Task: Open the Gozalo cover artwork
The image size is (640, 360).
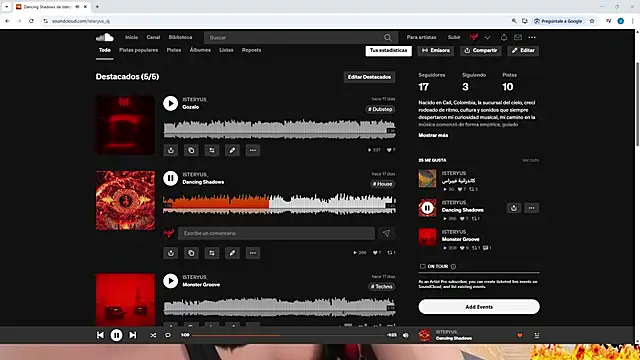Action: click(x=125, y=125)
